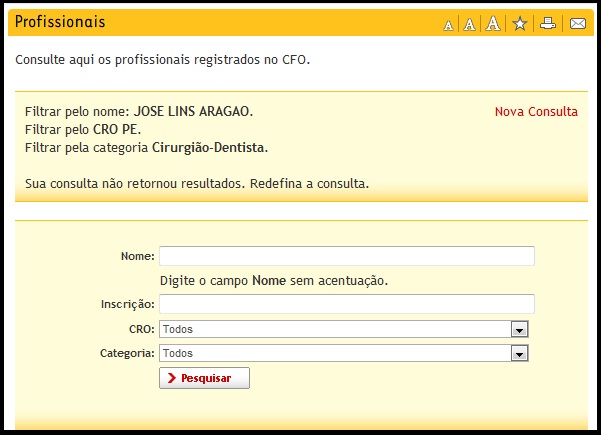Click the Nome: field label

tap(137, 257)
